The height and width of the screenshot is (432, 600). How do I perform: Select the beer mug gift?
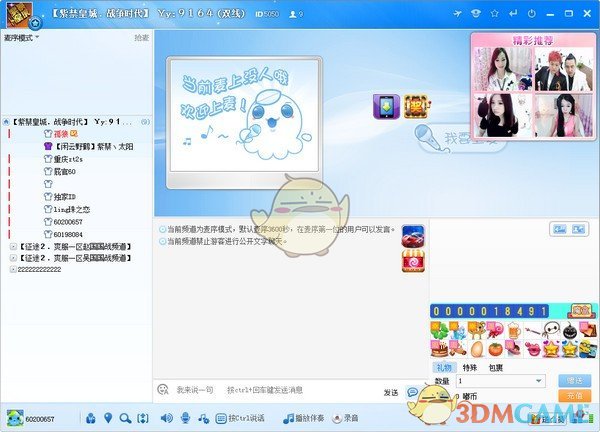514,330
